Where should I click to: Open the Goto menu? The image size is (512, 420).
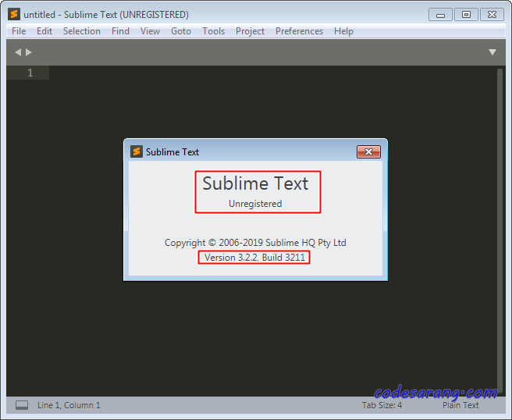181,31
